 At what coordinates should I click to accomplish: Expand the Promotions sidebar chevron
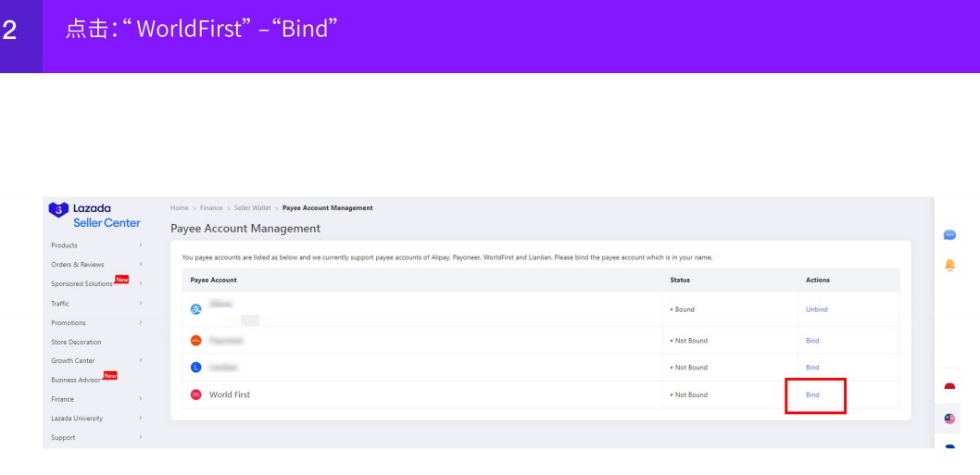tap(141, 322)
